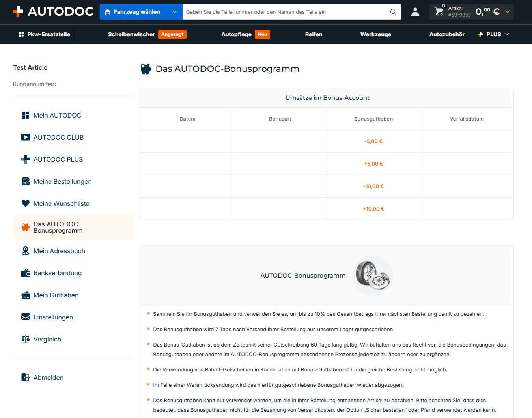Click the Einstellungen envelope icon
This screenshot has height=418, width=532.
pyautogui.click(x=26, y=317)
